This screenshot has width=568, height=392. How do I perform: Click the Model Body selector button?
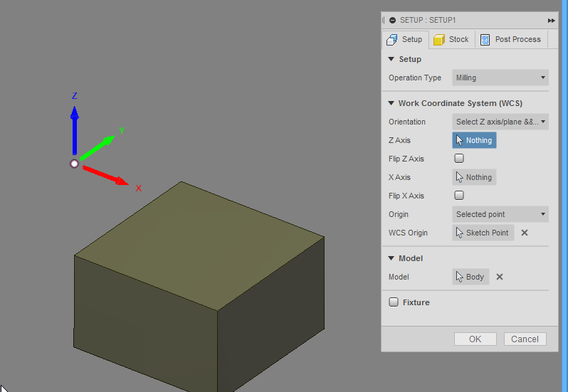[x=470, y=277]
